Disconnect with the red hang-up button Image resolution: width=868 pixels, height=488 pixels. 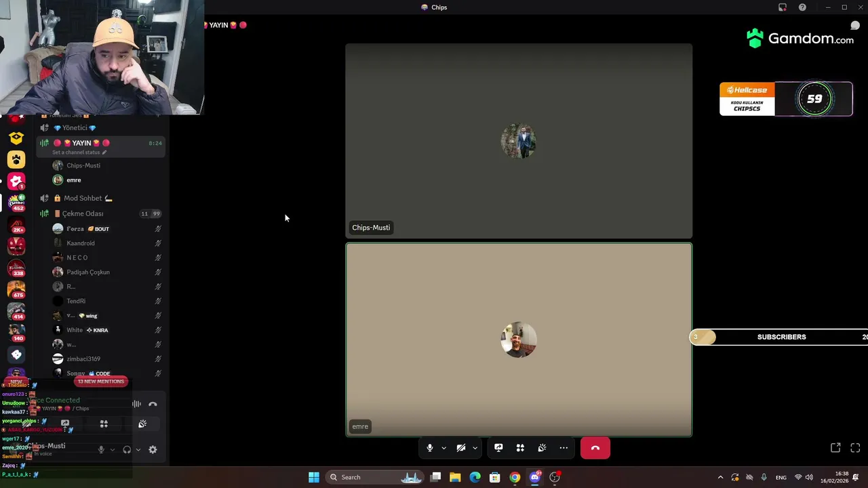[595, 448]
